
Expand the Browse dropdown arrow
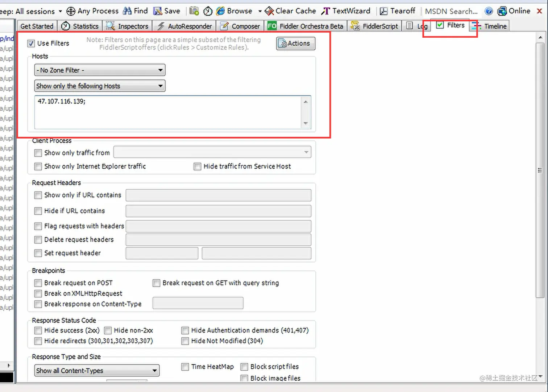point(260,12)
